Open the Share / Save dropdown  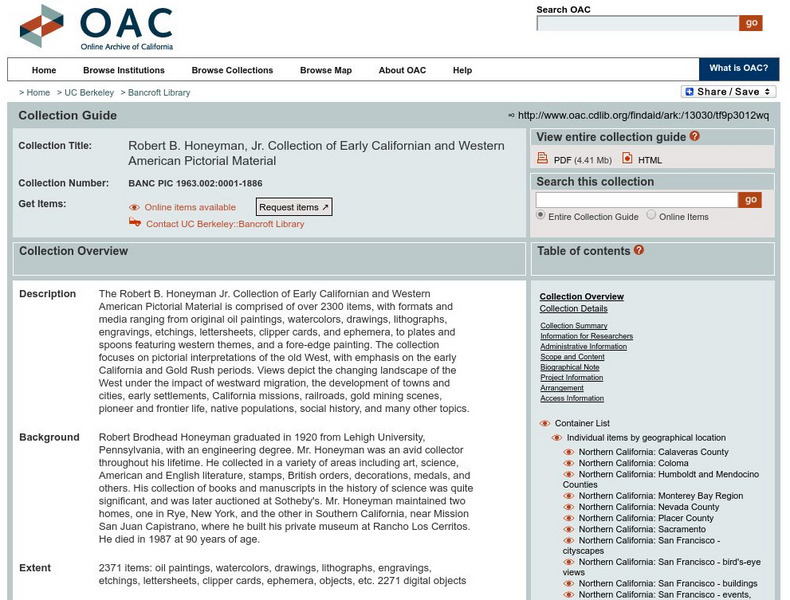click(x=728, y=92)
